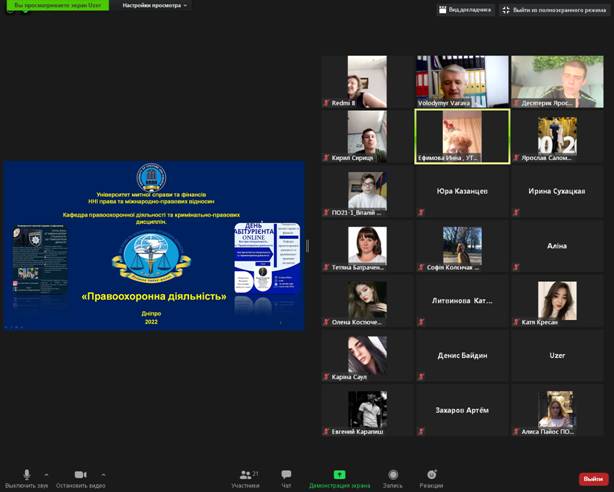
Task: Select the Олена Коспоче... participant tile
Action: coord(367,301)
